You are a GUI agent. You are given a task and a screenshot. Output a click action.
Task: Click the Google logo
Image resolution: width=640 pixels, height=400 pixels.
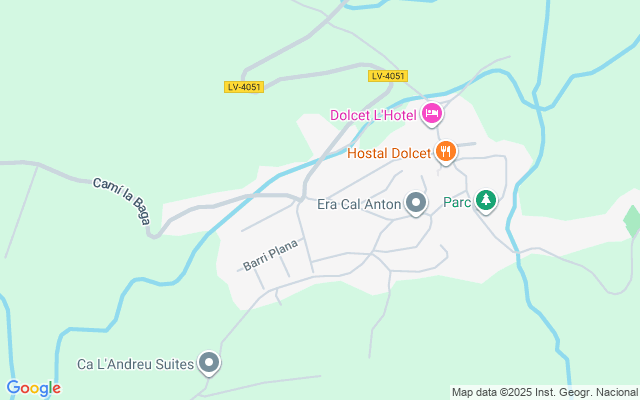coord(33,388)
